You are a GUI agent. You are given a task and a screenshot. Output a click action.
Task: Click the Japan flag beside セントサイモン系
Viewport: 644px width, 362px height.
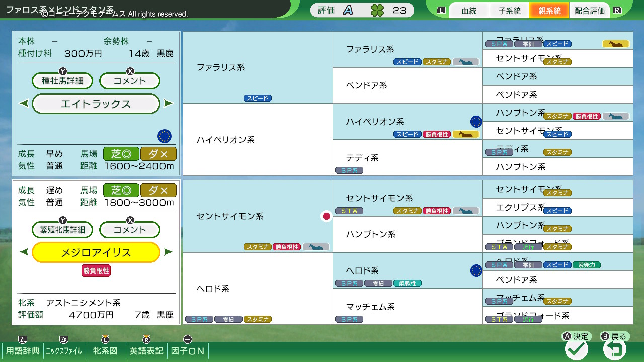pos(326,216)
